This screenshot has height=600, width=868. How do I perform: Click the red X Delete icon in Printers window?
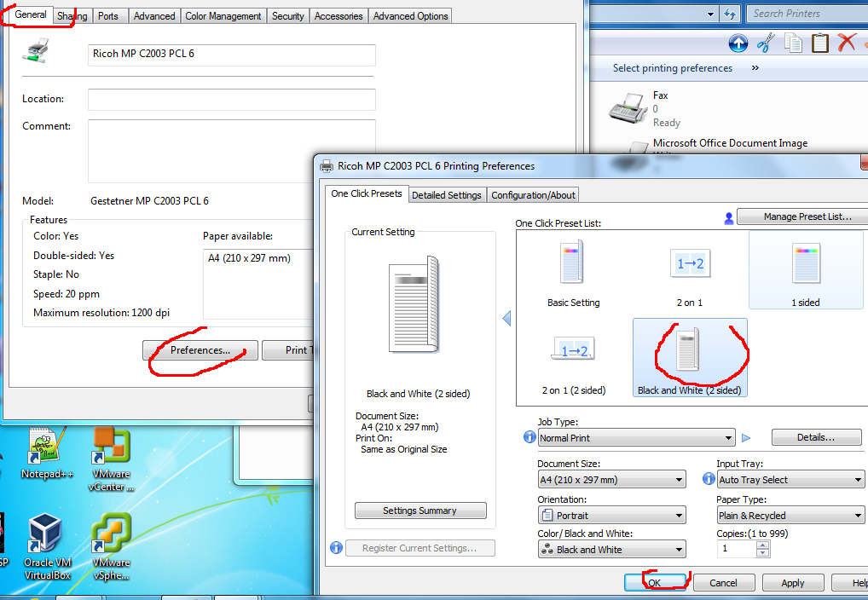coord(847,42)
